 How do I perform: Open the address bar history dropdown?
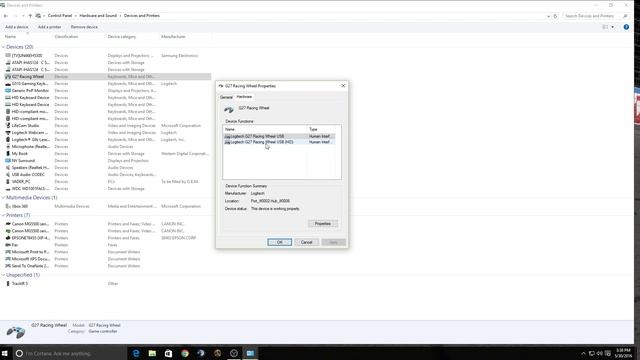coord(548,16)
